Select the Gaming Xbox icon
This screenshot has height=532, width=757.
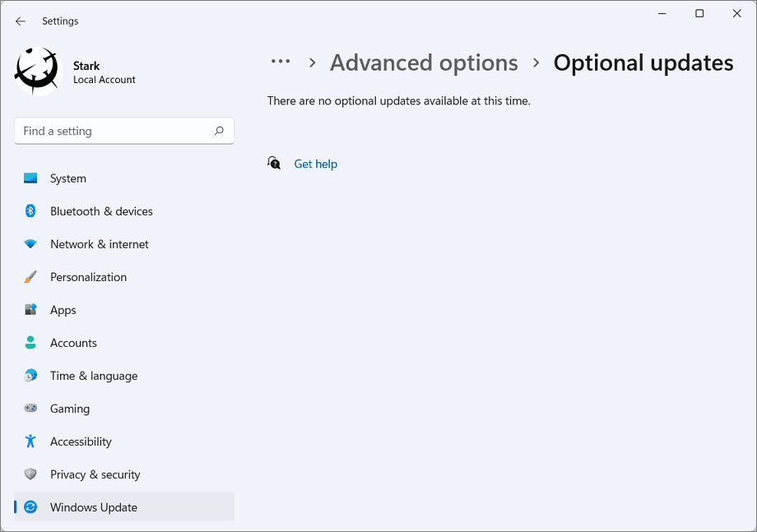click(30, 409)
